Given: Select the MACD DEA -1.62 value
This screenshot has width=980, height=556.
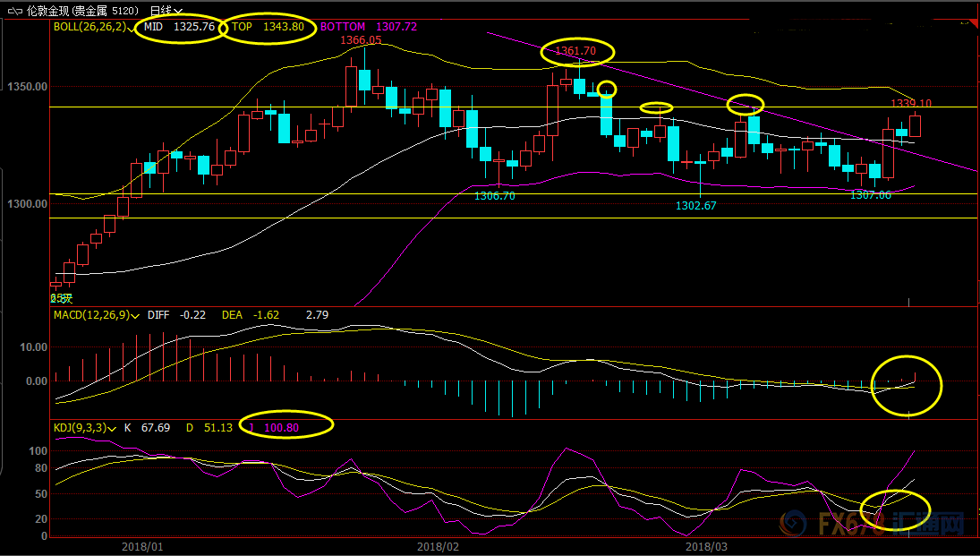Looking at the screenshot, I should coord(251,315).
